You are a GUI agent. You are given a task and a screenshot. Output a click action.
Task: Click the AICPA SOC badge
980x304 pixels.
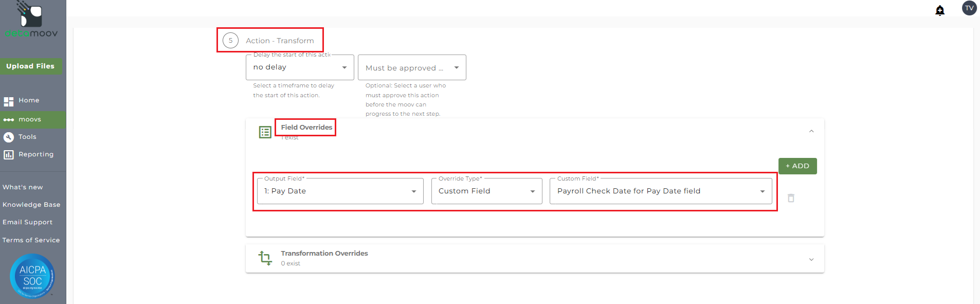pos(32,276)
